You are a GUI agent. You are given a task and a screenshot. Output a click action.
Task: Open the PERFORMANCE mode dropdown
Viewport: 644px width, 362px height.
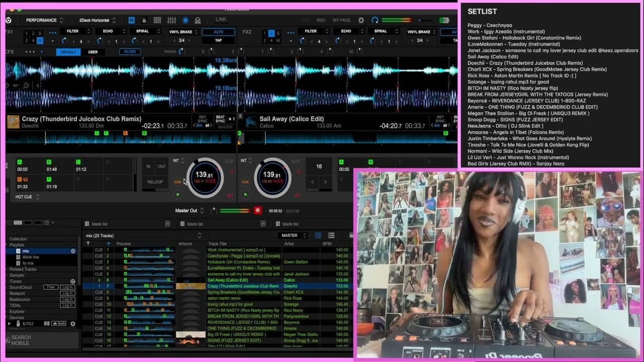tap(45, 20)
